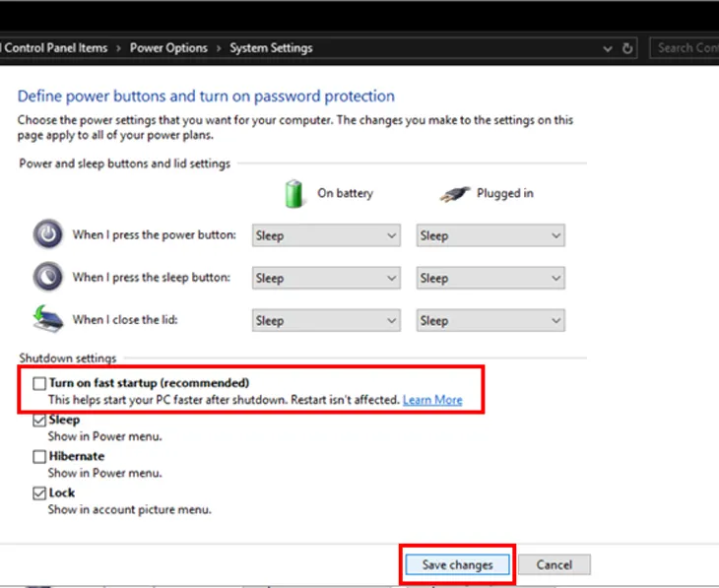
Task: Click the Search Control Panel field
Action: point(686,47)
